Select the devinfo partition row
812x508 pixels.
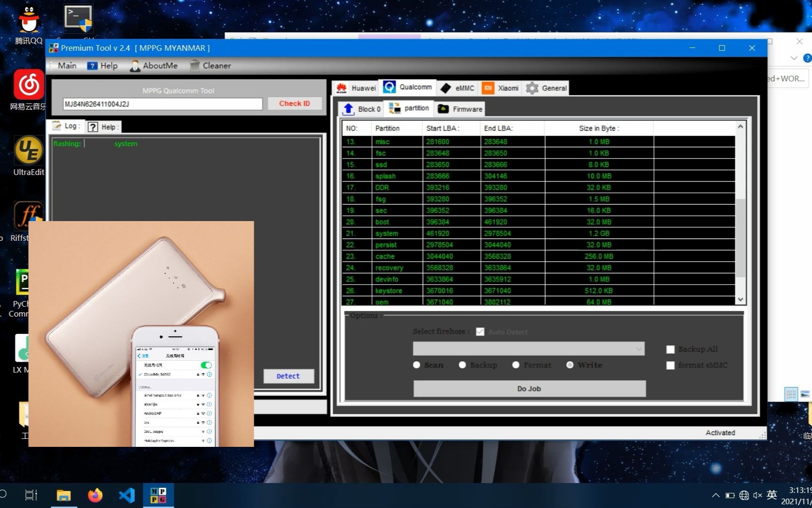tap(539, 279)
